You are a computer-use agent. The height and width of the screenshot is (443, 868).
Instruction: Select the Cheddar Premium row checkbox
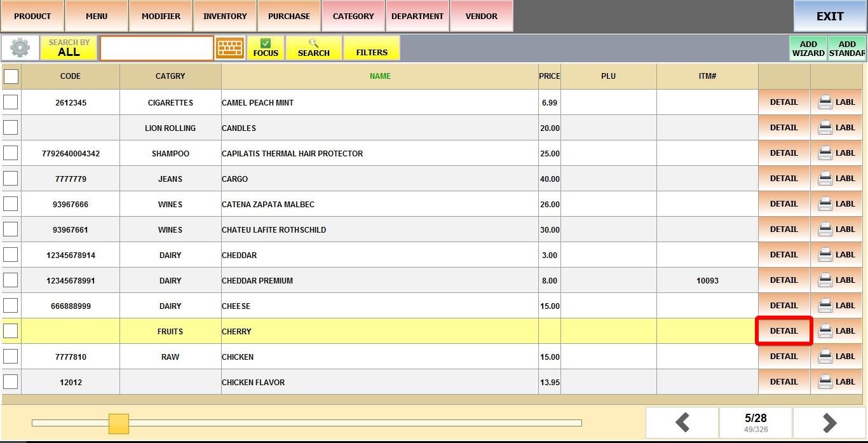[x=11, y=280]
